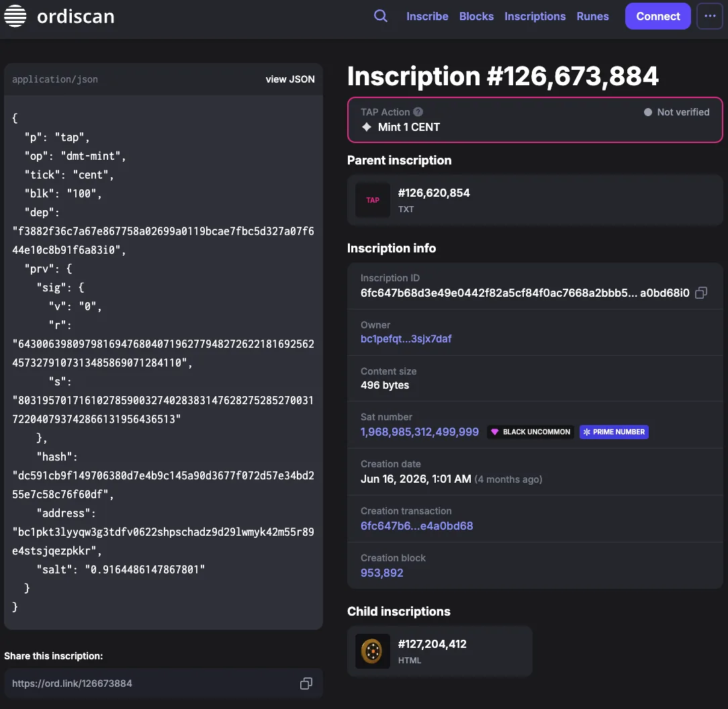The width and height of the screenshot is (728, 709).
Task: Copy the ord.link share URL
Action: click(x=306, y=683)
